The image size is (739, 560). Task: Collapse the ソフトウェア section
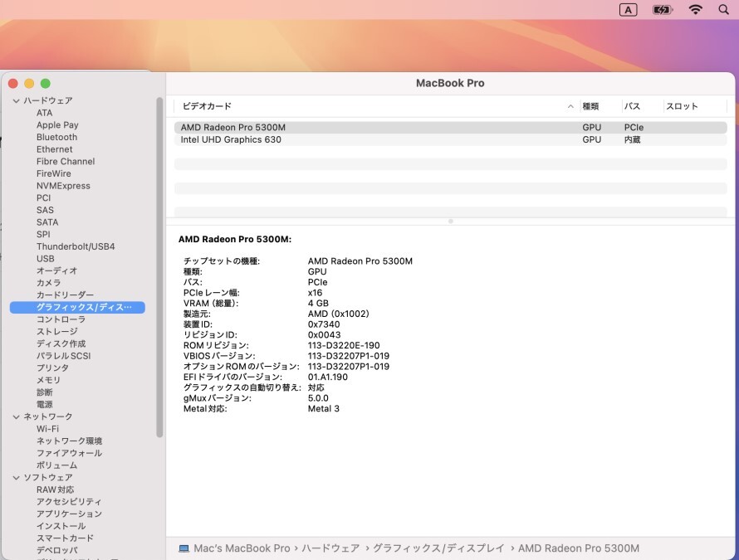click(16, 478)
